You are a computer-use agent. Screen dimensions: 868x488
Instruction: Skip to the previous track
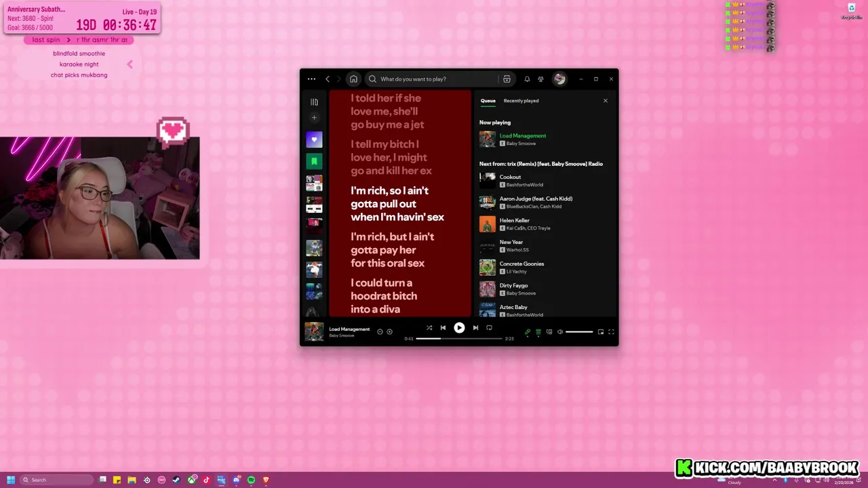(443, 327)
